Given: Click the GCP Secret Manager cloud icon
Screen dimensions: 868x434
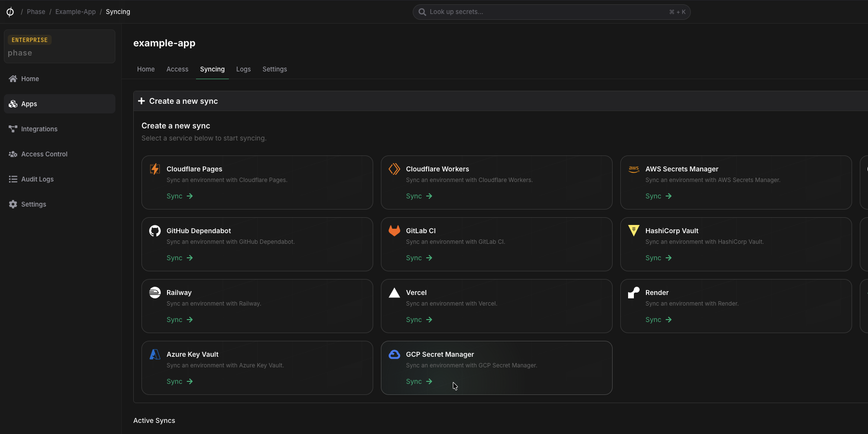Looking at the screenshot, I should click(x=394, y=354).
